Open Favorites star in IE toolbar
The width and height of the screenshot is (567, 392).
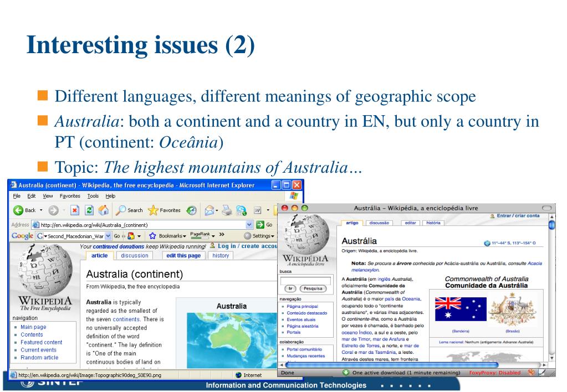coord(153,210)
